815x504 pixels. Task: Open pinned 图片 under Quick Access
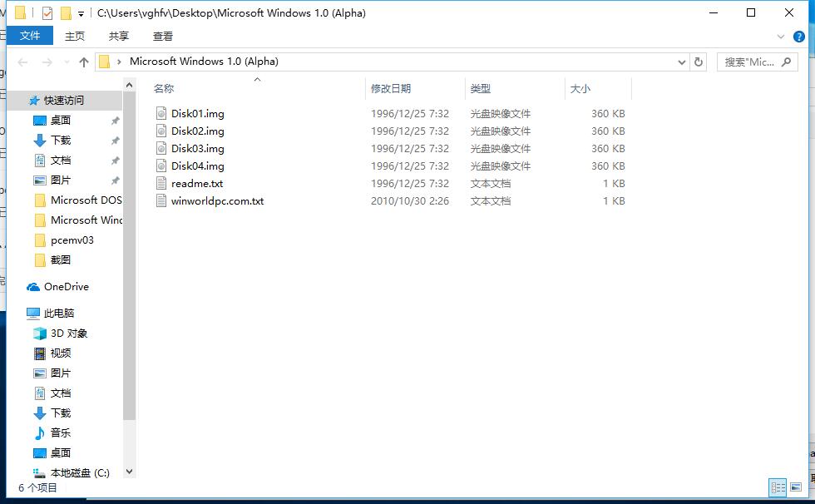tap(61, 180)
